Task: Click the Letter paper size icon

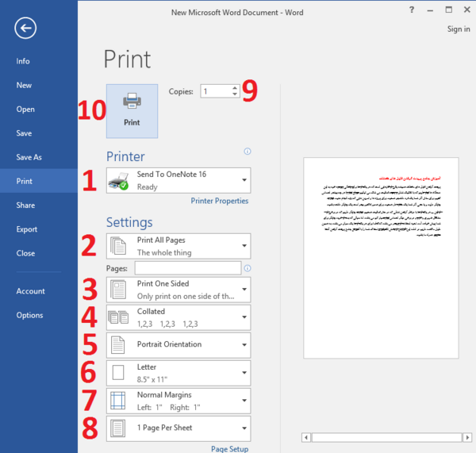Action: (x=118, y=373)
